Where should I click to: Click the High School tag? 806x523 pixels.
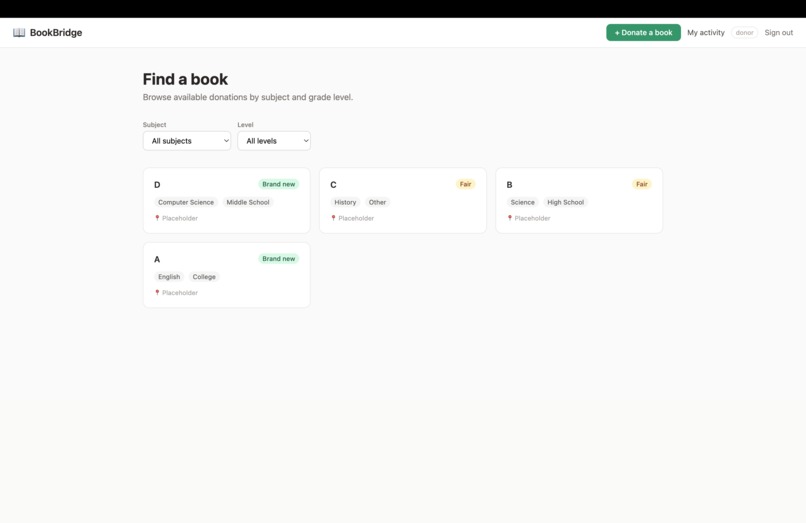565,202
